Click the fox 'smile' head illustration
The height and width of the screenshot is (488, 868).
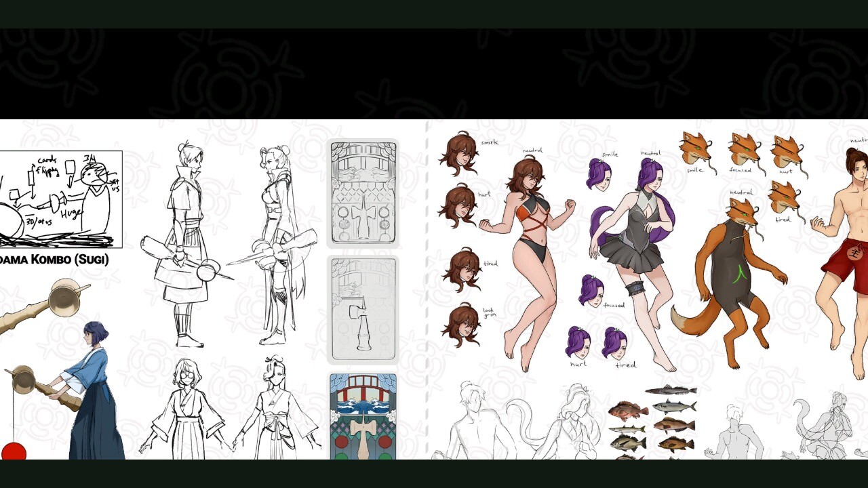pos(696,150)
